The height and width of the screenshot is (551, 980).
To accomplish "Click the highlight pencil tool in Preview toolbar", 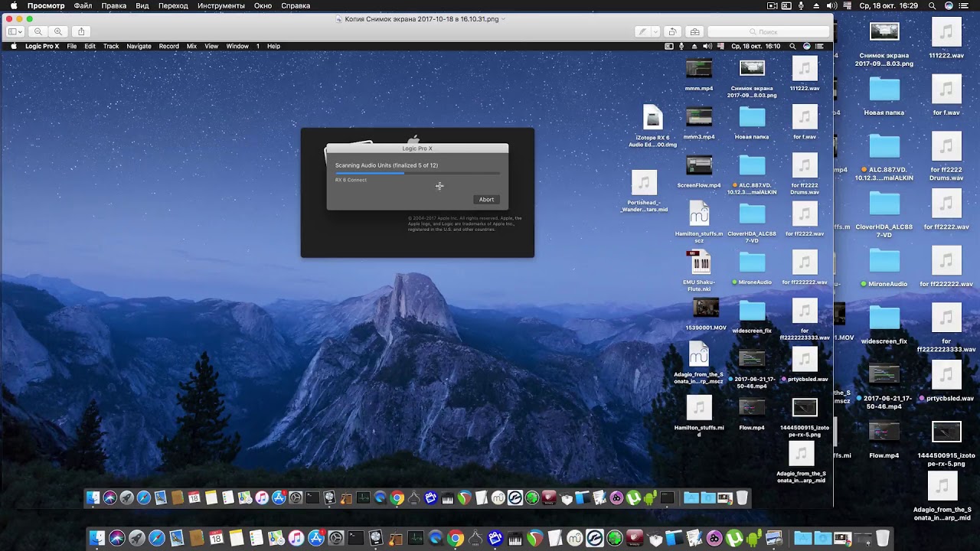I will click(642, 31).
